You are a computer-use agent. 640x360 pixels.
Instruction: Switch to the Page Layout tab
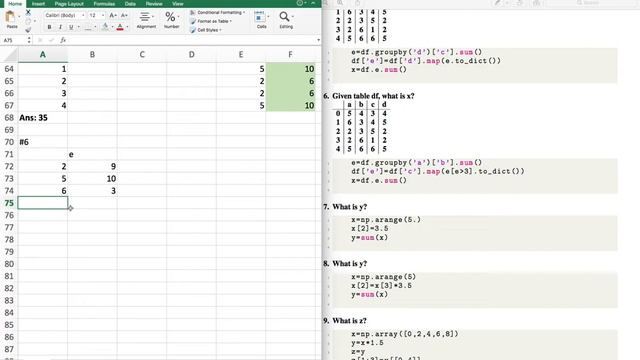click(69, 3)
